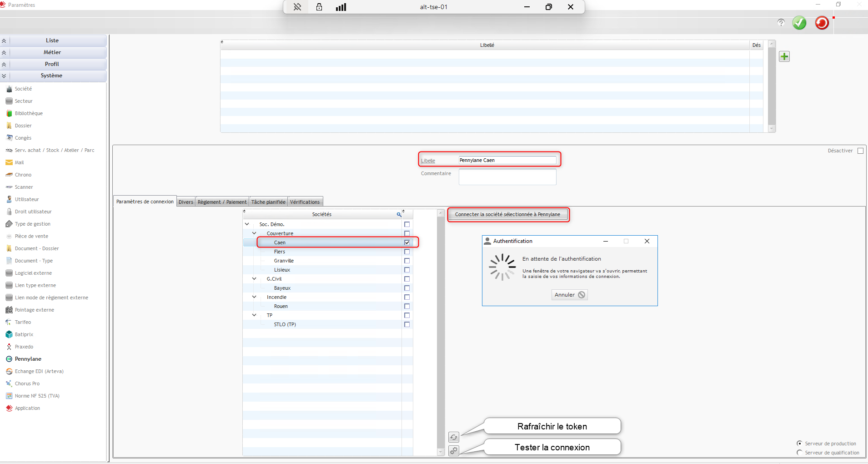Uncheck the Caen company checkbox

point(407,242)
